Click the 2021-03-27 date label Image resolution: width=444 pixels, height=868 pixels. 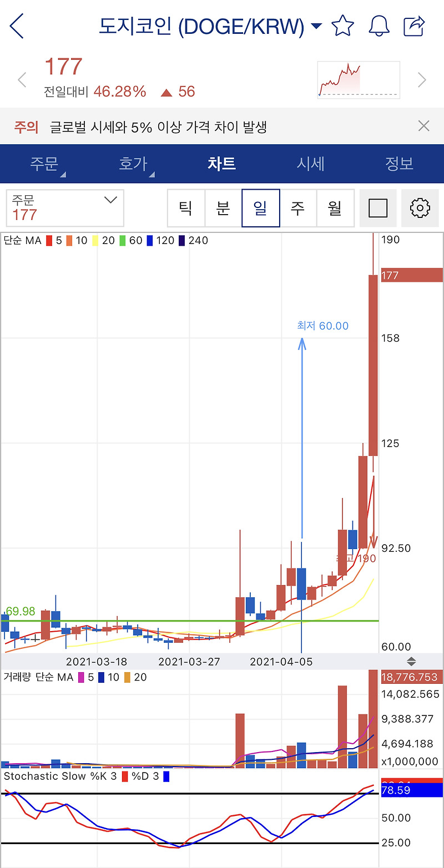coord(189,662)
